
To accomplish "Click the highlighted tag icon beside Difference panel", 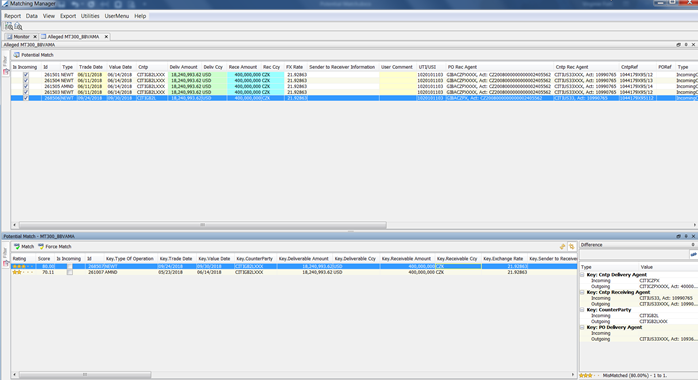I will [x=572, y=246].
